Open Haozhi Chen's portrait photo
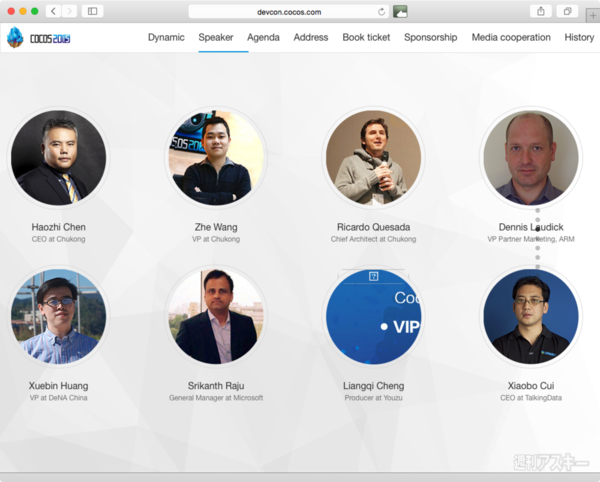This screenshot has width=600, height=482. click(59, 158)
